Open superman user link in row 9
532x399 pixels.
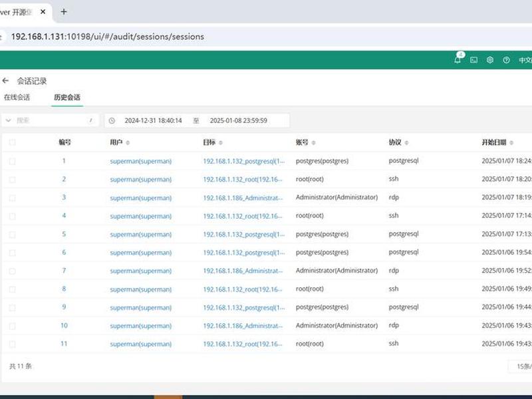tap(141, 308)
